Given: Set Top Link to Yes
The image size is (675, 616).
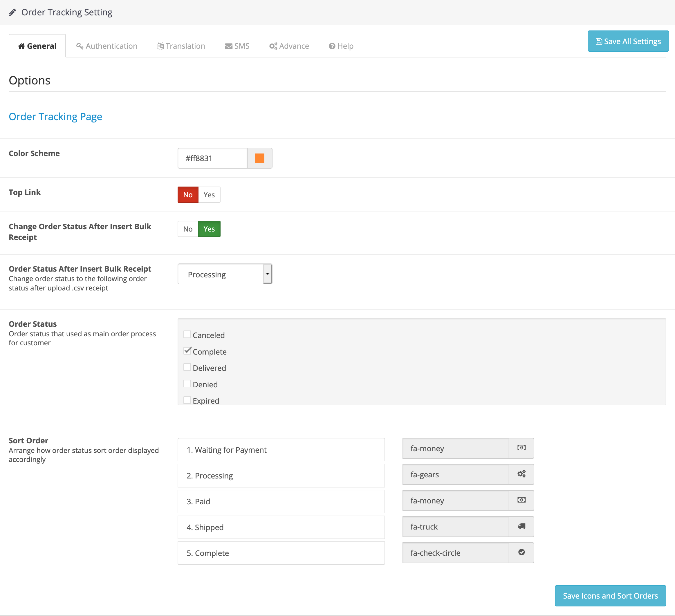Looking at the screenshot, I should (x=209, y=195).
